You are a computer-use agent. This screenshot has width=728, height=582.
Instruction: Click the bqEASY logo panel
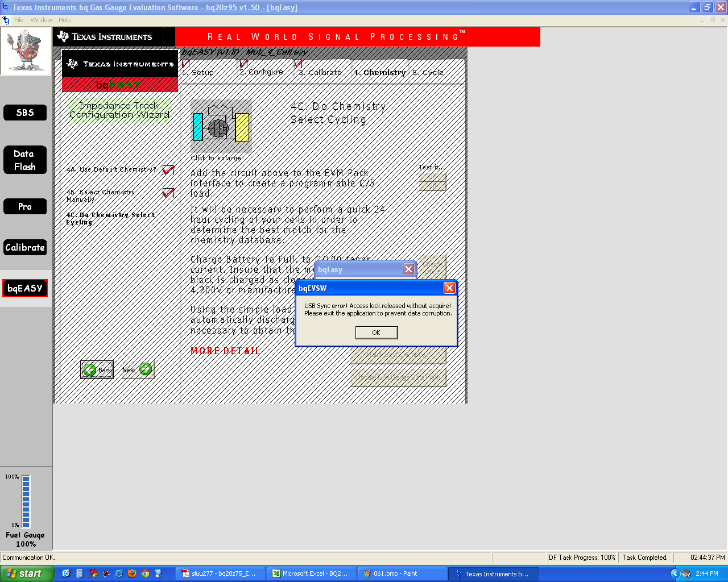(x=120, y=71)
